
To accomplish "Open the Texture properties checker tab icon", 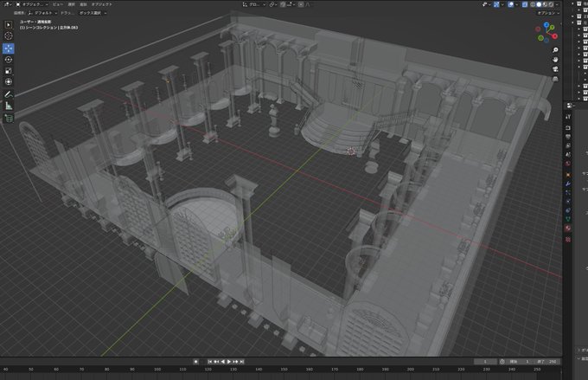I will point(568,239).
